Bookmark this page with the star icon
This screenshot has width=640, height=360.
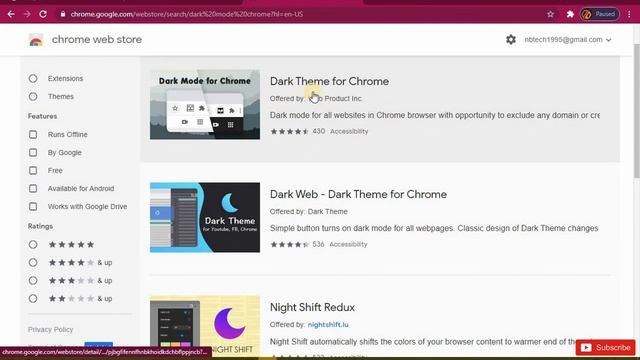coord(550,14)
